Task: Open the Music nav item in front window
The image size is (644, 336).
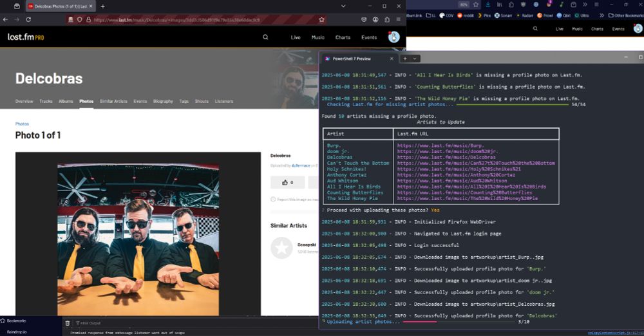Action: click(x=318, y=37)
